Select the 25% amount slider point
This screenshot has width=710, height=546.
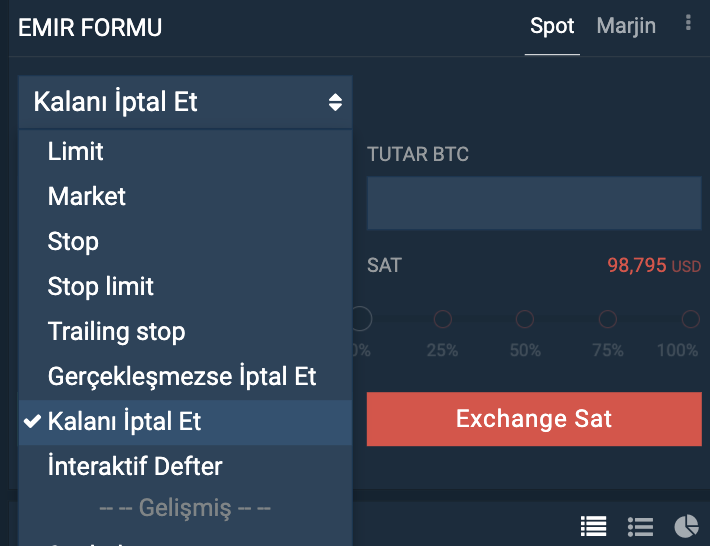click(443, 319)
